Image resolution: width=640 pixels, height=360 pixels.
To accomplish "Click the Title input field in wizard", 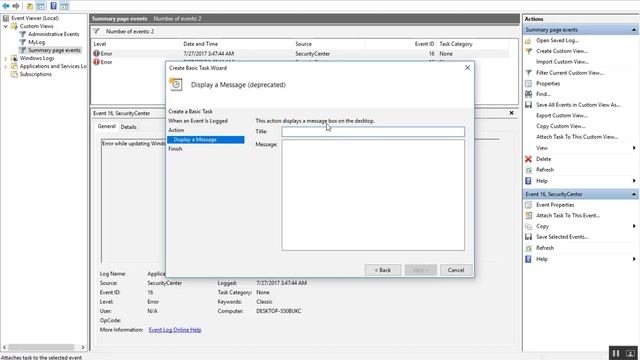I will (373, 131).
